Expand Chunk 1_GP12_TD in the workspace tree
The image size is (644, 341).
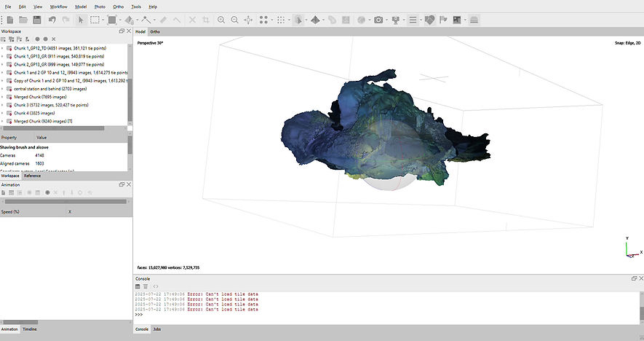click(x=2, y=48)
